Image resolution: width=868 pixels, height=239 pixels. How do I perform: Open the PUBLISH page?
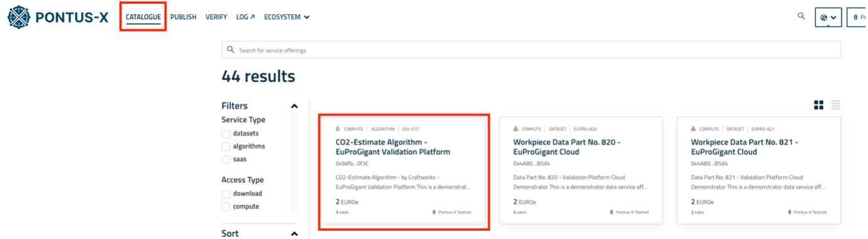184,17
